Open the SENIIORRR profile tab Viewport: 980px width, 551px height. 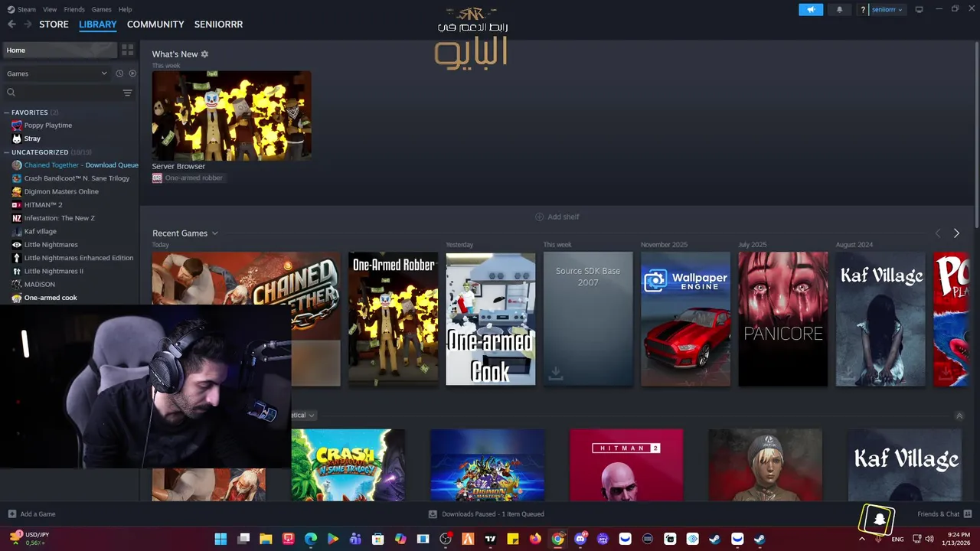click(x=218, y=24)
